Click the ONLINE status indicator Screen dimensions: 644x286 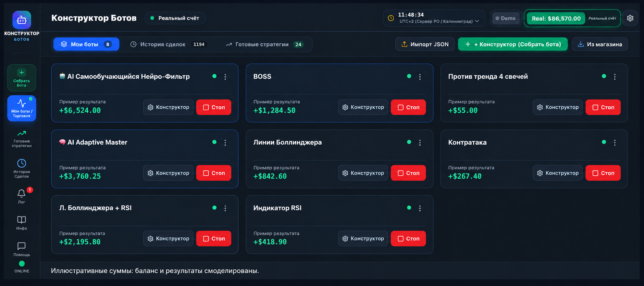click(x=22, y=267)
